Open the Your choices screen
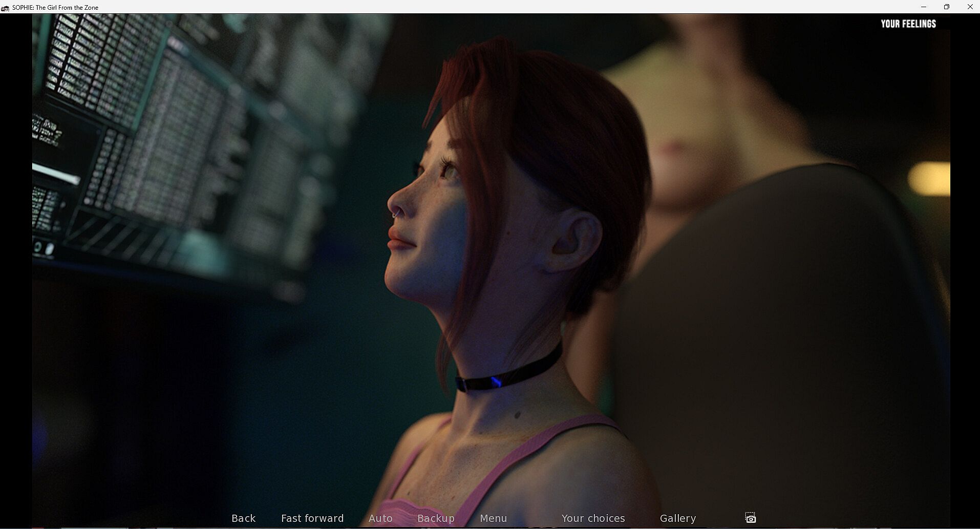 click(593, 518)
